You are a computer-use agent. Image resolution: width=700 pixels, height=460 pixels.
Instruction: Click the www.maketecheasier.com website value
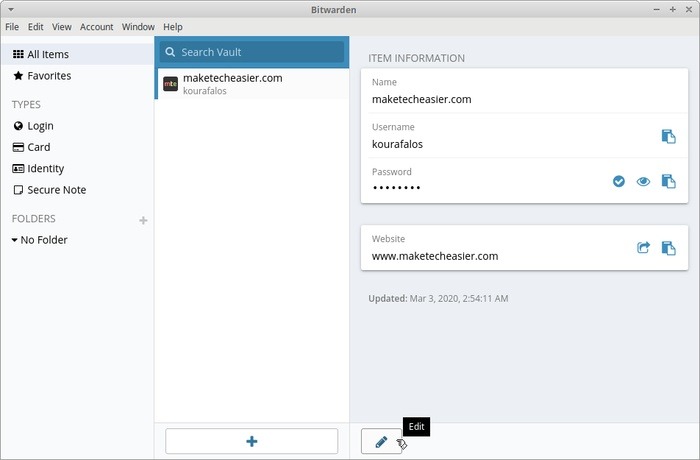tap(435, 256)
